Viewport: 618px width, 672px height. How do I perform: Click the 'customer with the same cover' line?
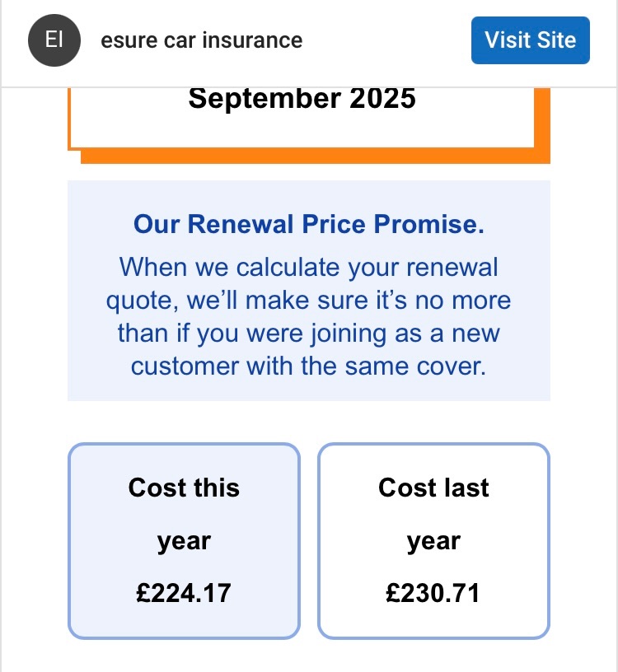point(309,366)
